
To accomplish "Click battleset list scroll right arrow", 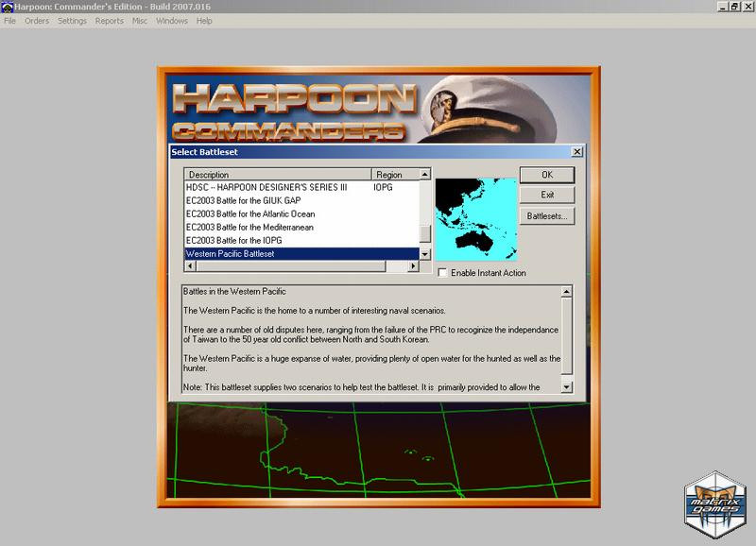I will pos(413,266).
